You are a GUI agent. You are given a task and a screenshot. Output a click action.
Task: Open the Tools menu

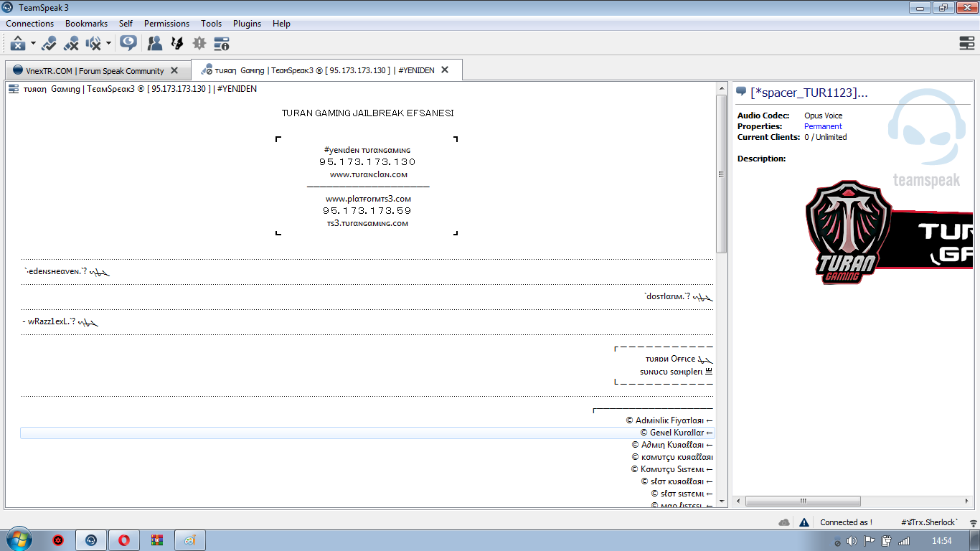(211, 24)
